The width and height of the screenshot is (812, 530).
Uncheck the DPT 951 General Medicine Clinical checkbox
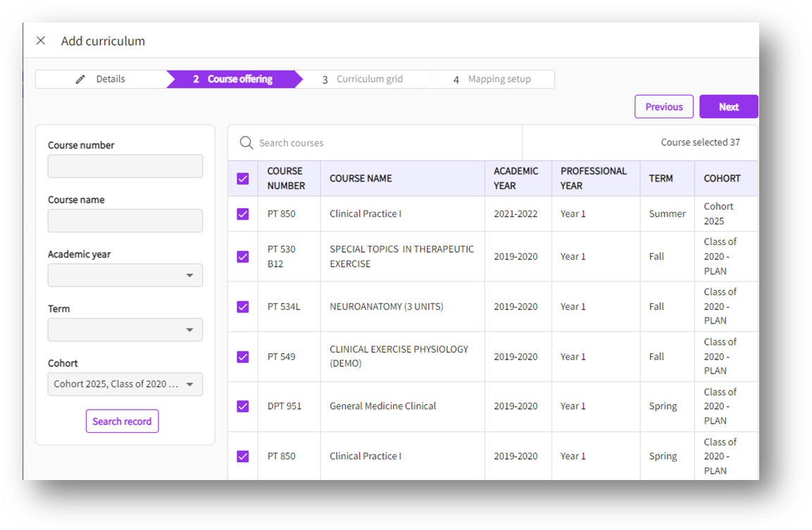pyautogui.click(x=243, y=406)
